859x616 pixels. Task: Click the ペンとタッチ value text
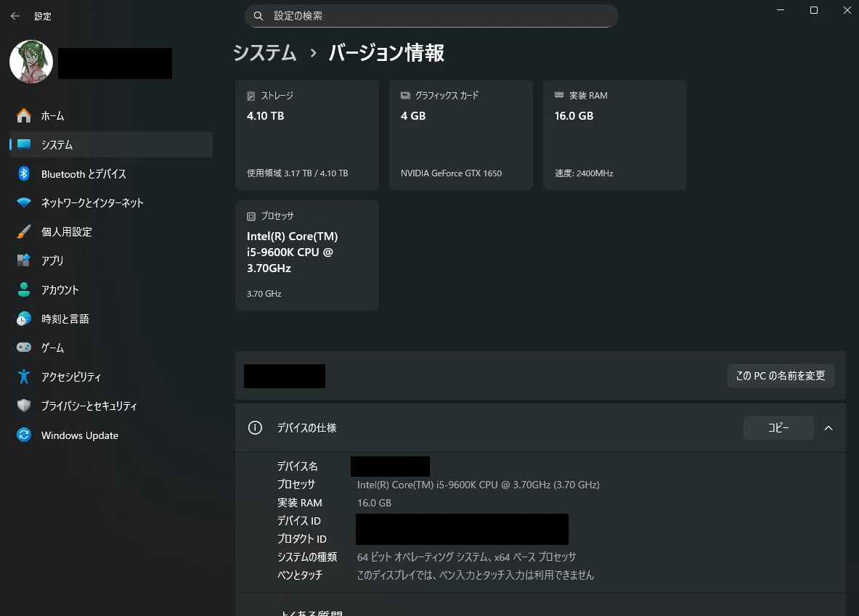click(476, 575)
